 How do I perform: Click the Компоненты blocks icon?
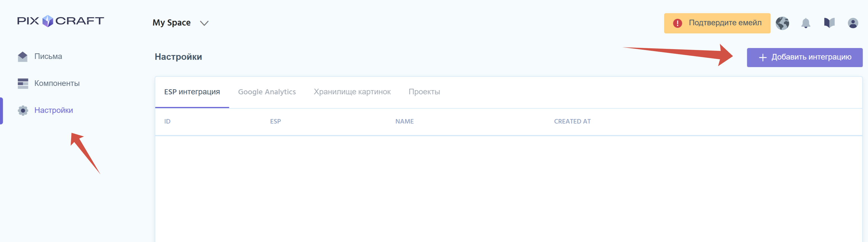(22, 83)
